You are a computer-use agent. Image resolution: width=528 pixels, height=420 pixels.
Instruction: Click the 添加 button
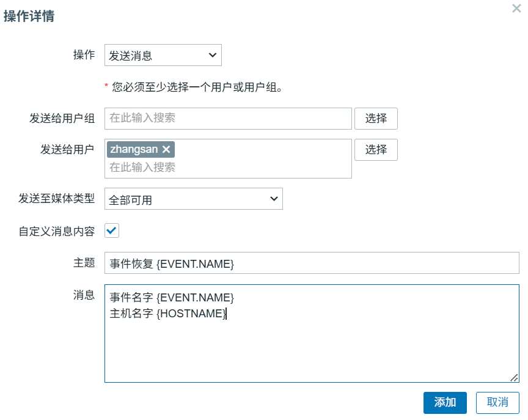tap(445, 402)
